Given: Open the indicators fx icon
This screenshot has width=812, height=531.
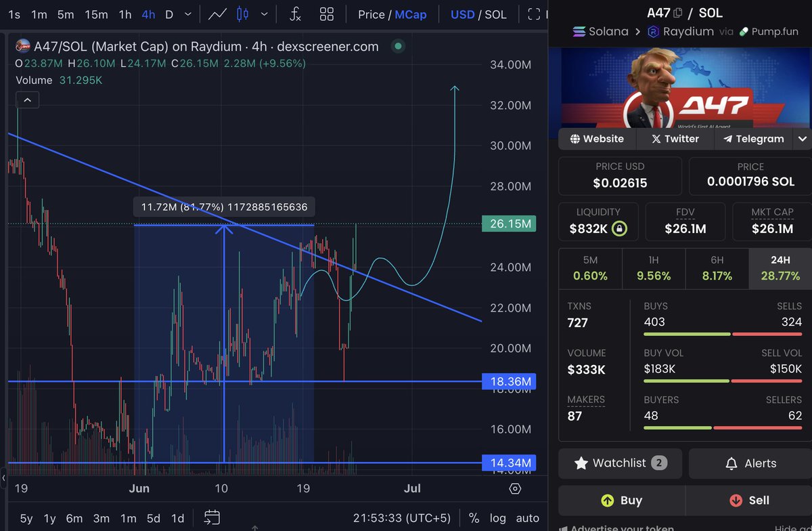Looking at the screenshot, I should pos(295,14).
